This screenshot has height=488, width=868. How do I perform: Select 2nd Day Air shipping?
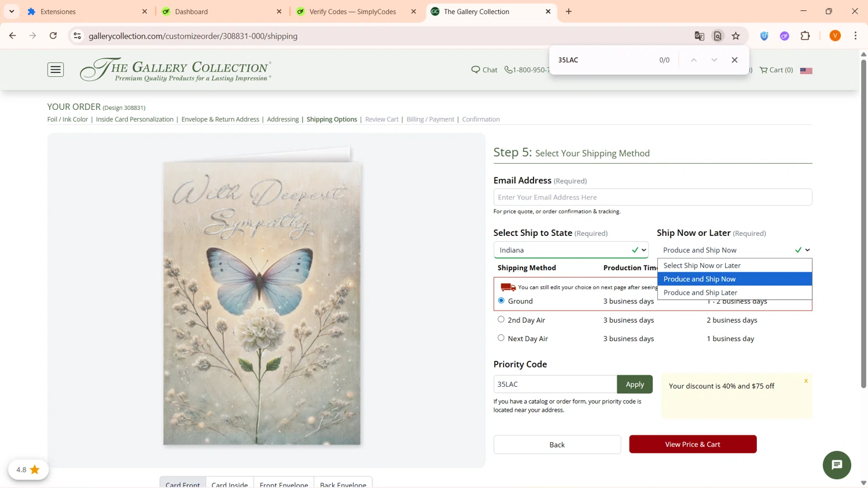click(501, 319)
